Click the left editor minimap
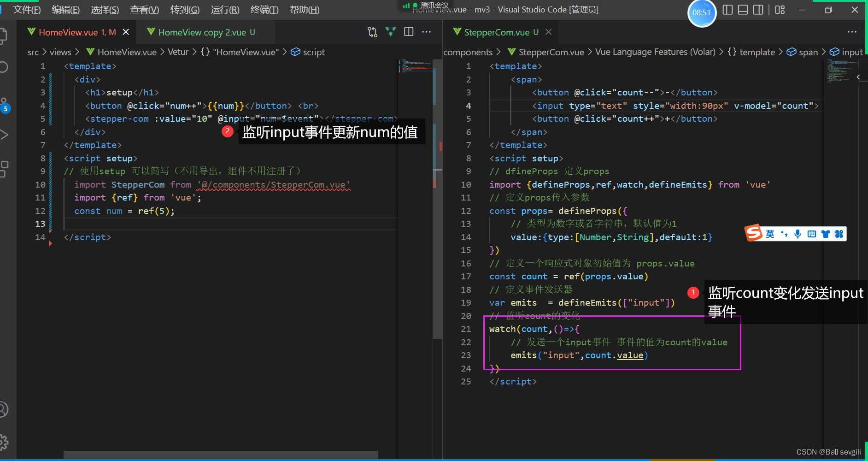This screenshot has height=461, width=868. tap(416, 65)
